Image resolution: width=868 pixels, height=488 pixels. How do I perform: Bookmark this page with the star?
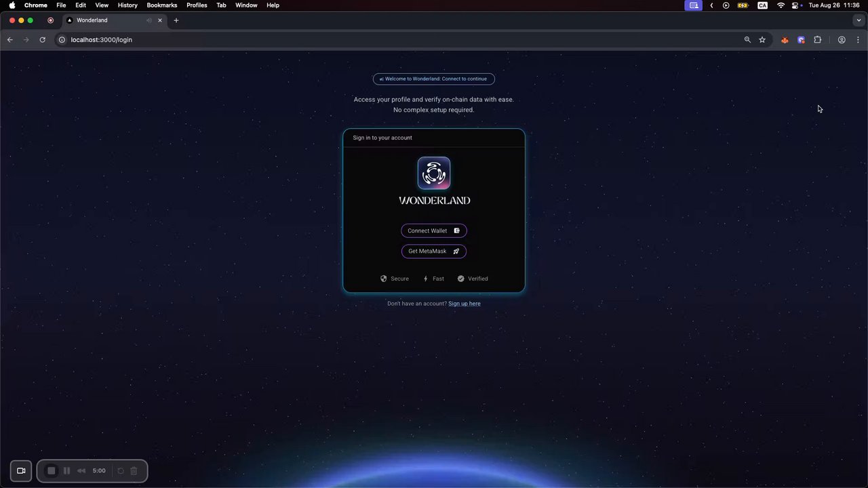tap(762, 40)
